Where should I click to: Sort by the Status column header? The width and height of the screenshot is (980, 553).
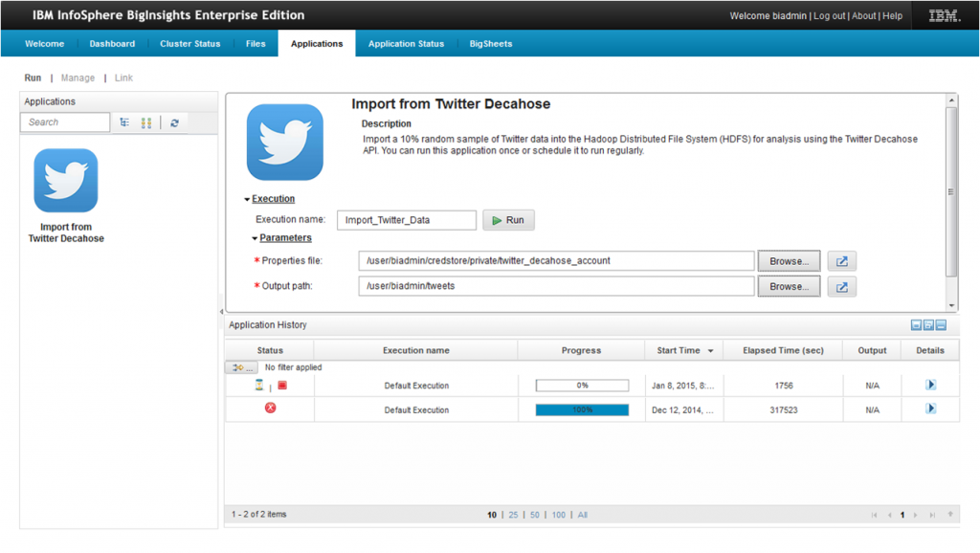click(270, 350)
